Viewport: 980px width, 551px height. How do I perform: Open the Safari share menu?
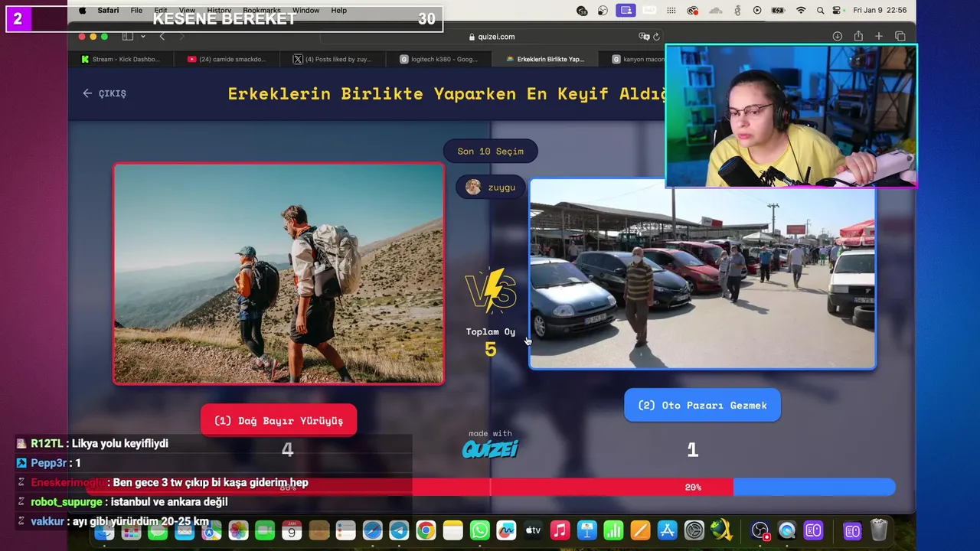[x=858, y=37]
